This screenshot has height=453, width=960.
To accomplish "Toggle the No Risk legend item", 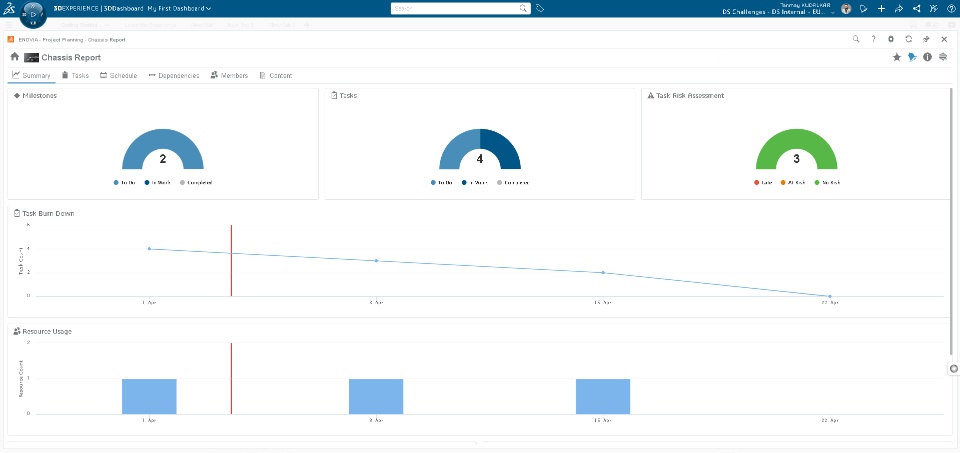I will click(x=827, y=182).
